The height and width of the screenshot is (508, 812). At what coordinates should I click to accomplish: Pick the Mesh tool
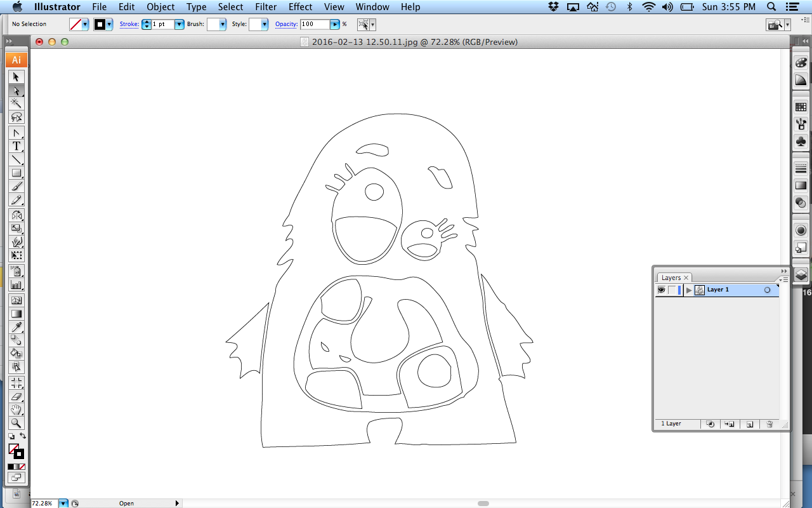tap(16, 301)
